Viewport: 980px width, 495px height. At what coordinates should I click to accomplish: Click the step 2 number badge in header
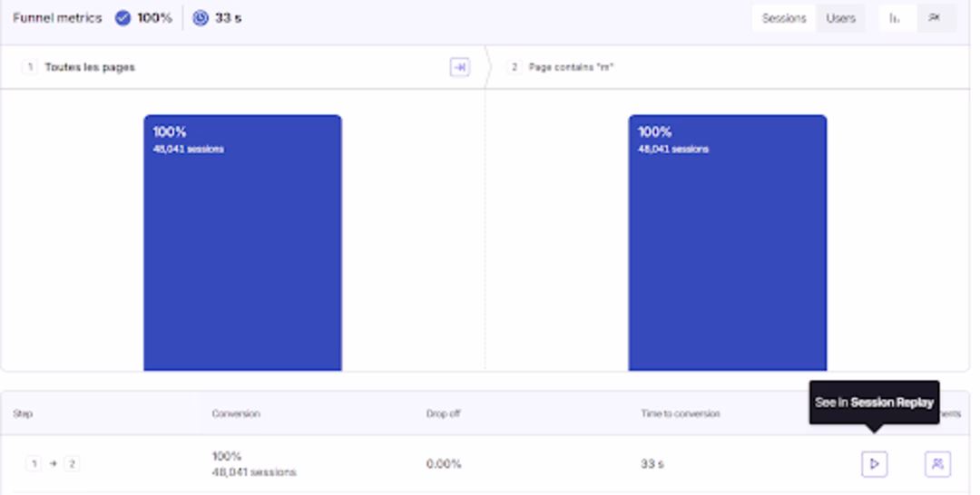[x=514, y=67]
